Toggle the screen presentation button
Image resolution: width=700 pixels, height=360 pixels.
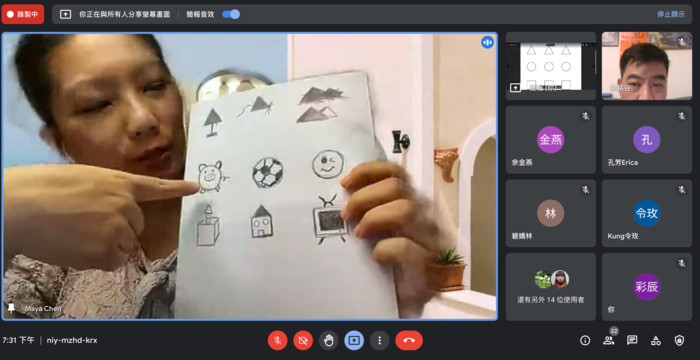click(x=354, y=341)
